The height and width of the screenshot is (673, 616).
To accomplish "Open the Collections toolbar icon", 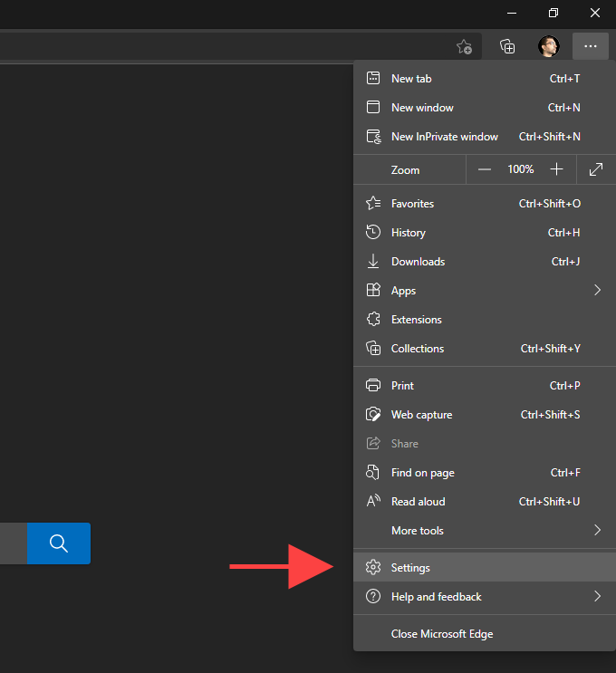I will (x=507, y=46).
